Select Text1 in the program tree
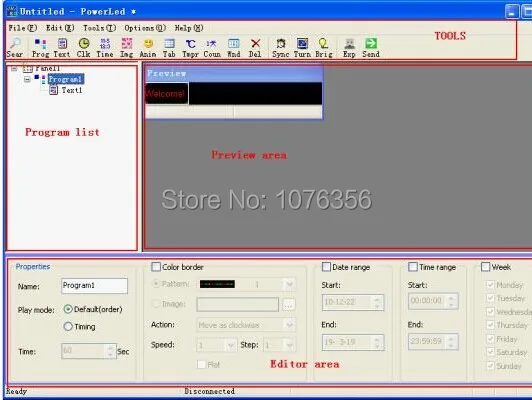The width and height of the screenshot is (532, 400). [72, 90]
